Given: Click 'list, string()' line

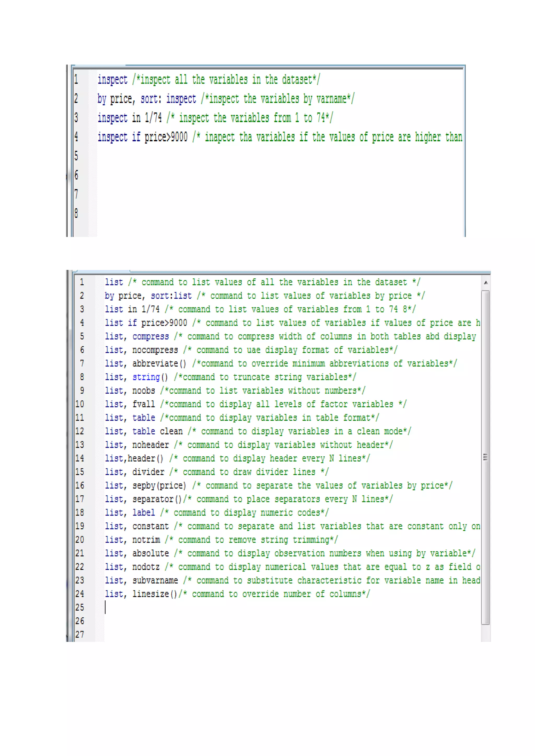Looking at the screenshot, I should [x=231, y=377].
